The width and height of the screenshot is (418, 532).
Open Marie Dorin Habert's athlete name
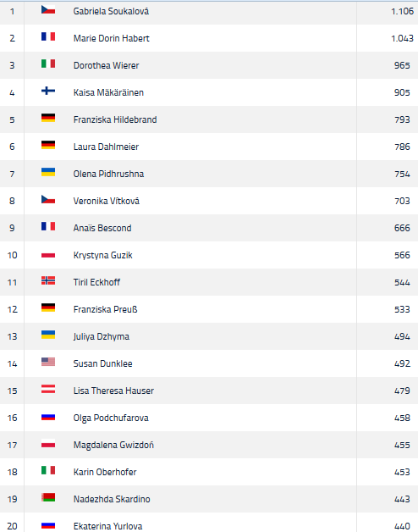pyautogui.click(x=111, y=38)
